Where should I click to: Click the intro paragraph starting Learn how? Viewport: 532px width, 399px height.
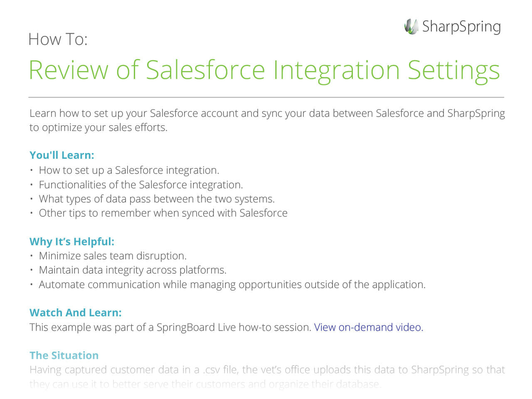coord(267,120)
